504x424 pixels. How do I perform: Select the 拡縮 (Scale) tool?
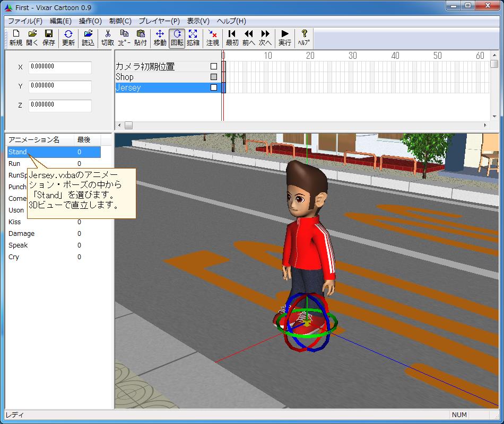coord(193,38)
